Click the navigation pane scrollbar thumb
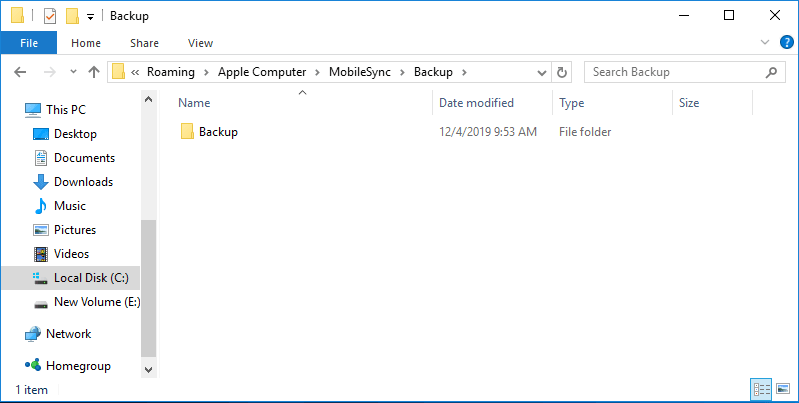 (149, 288)
